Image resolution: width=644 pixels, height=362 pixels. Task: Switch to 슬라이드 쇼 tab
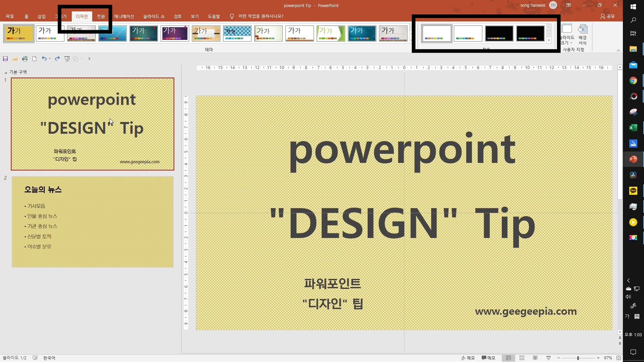tap(154, 16)
